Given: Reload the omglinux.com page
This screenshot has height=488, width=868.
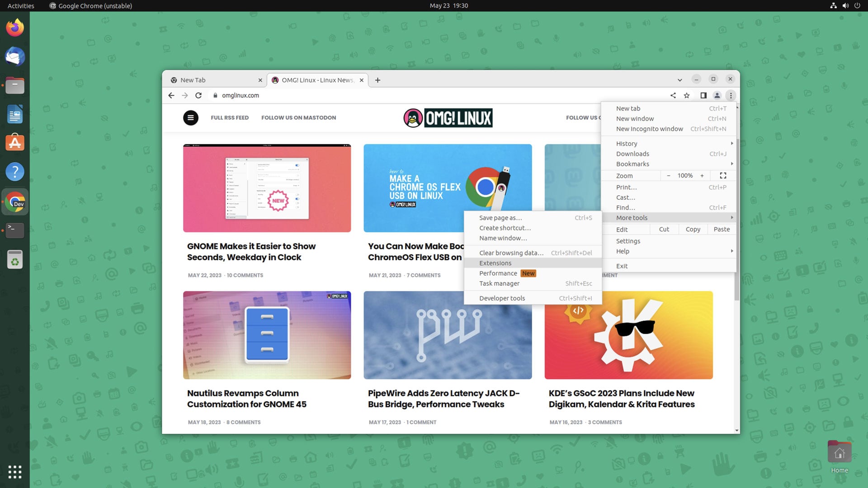Looking at the screenshot, I should coord(198,95).
